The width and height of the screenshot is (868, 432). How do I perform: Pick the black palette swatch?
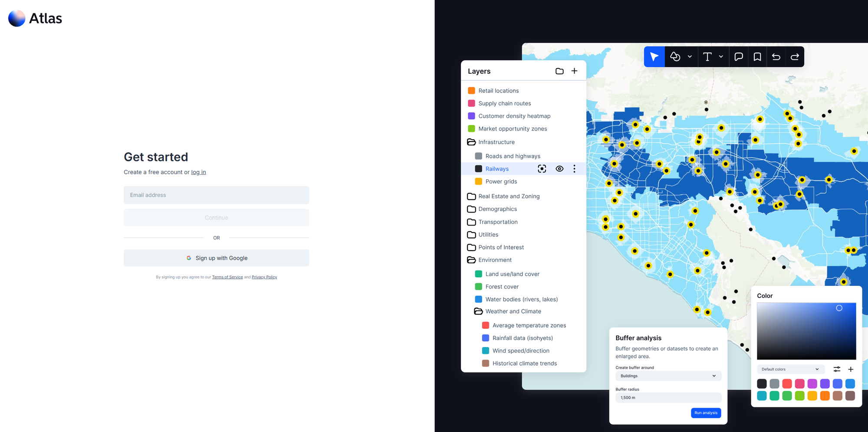pos(762,383)
